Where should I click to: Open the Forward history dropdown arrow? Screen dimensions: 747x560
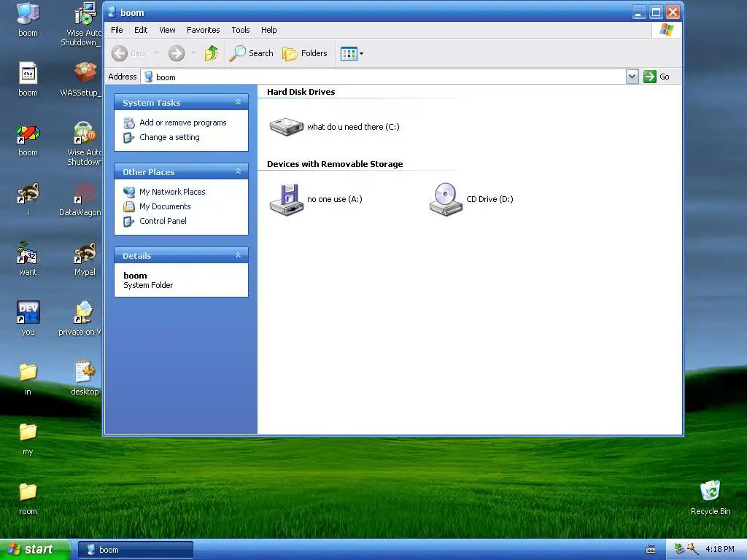pos(193,53)
